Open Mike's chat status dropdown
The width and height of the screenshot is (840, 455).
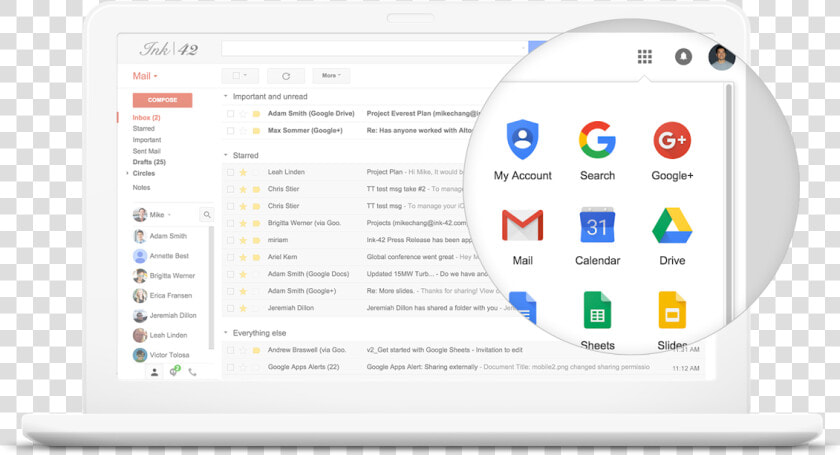(x=169, y=215)
